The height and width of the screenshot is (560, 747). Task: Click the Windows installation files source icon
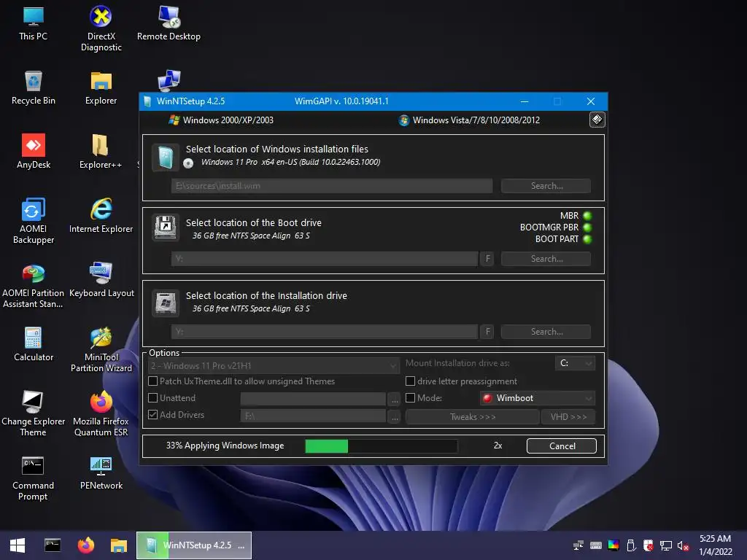166,157
